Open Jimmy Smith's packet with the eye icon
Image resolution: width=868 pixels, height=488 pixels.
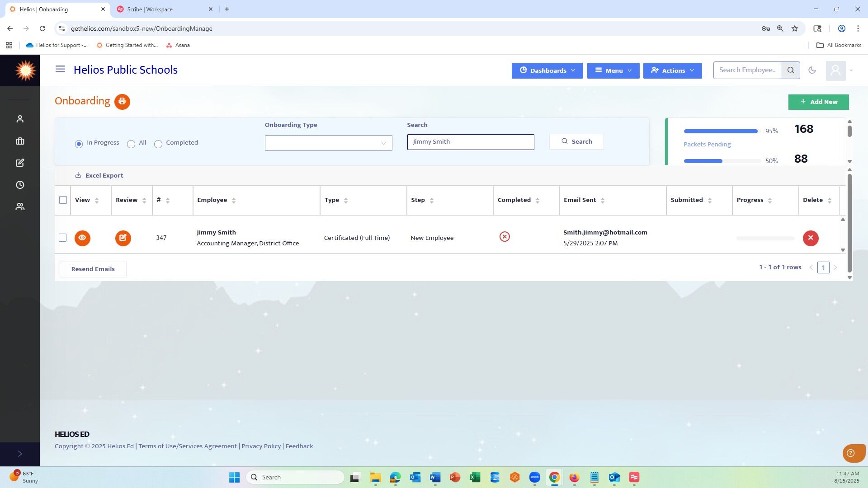[x=82, y=238]
